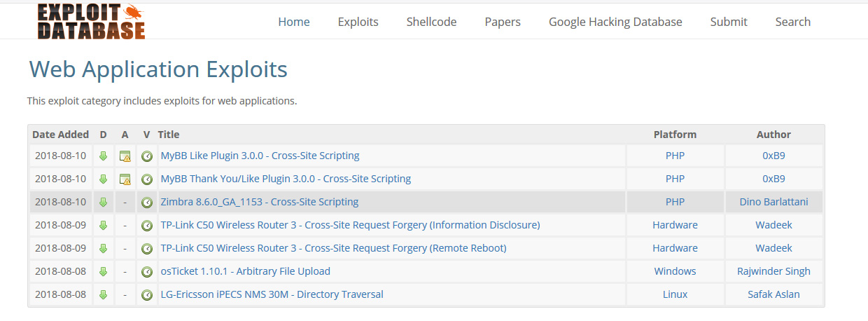Open the Search page from navigation
The height and width of the screenshot is (321, 868).
pyautogui.click(x=792, y=22)
